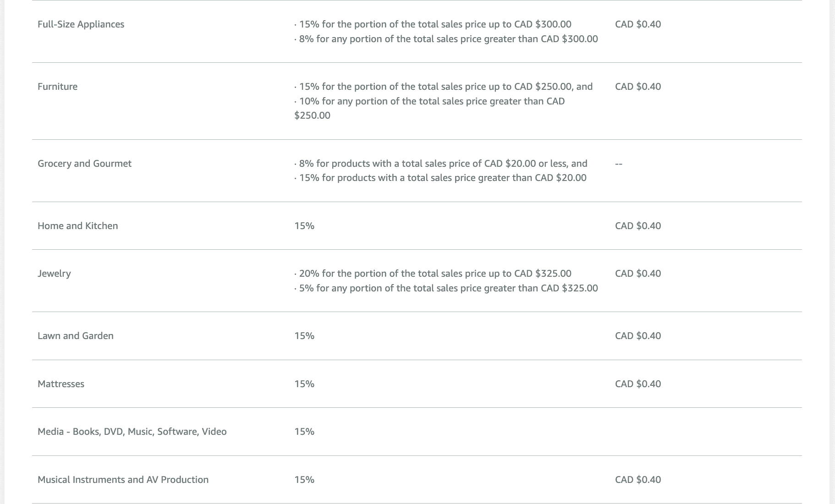Select "Musical Instruments and AV Production" category
Image resolution: width=835 pixels, height=504 pixels.
click(123, 480)
